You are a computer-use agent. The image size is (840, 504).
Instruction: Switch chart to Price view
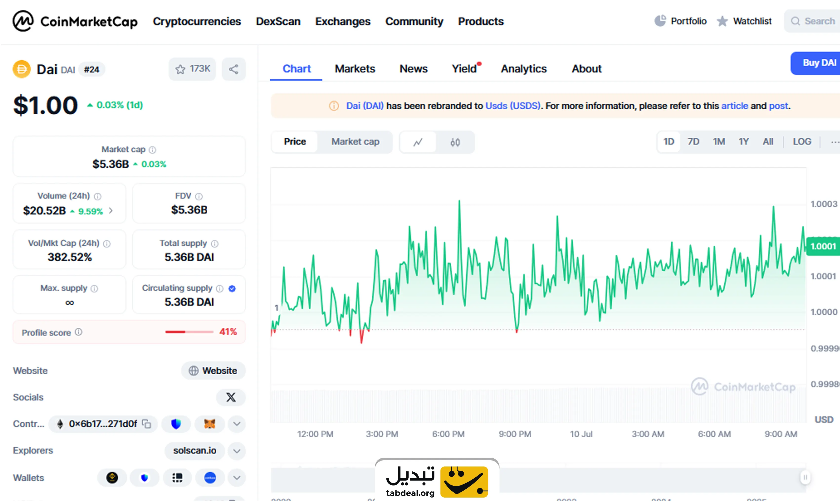click(295, 142)
